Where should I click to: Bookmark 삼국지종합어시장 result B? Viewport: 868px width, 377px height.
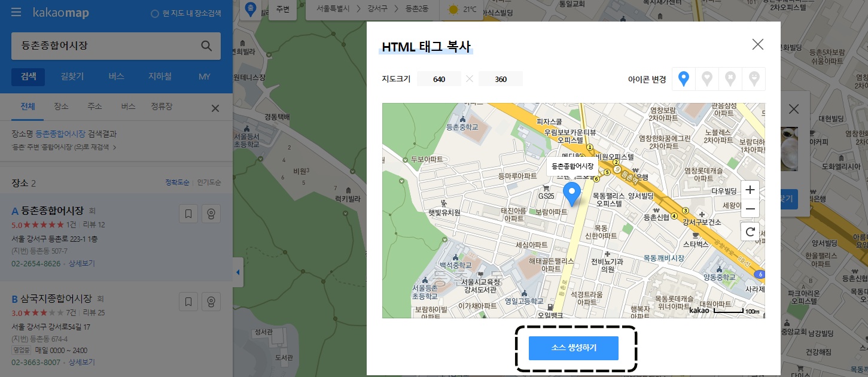coord(188,302)
